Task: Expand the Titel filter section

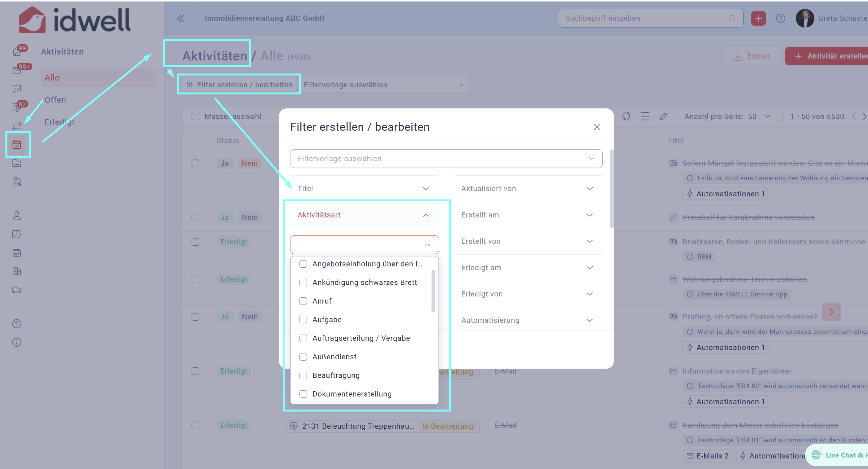Action: pyautogui.click(x=364, y=189)
